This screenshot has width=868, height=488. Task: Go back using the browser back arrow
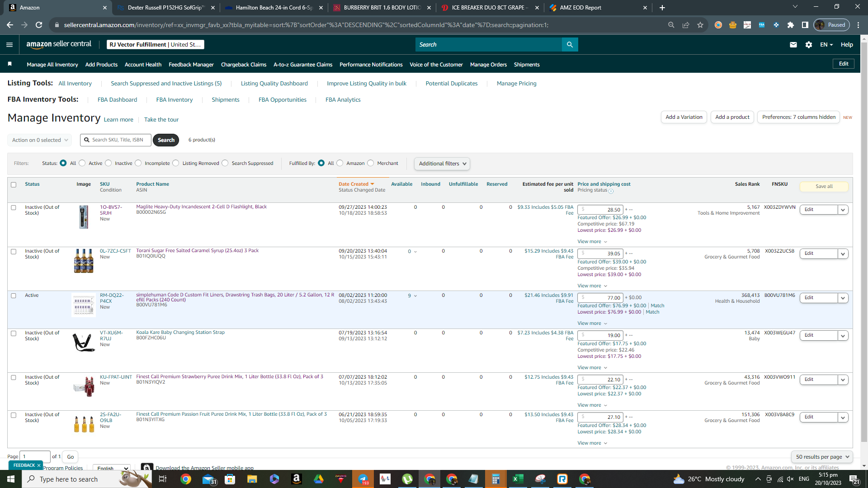pyautogui.click(x=10, y=25)
